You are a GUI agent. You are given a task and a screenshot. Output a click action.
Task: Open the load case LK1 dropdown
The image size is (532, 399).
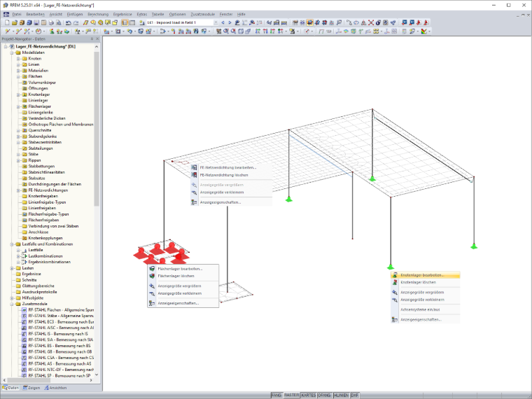pyautogui.click(x=216, y=22)
